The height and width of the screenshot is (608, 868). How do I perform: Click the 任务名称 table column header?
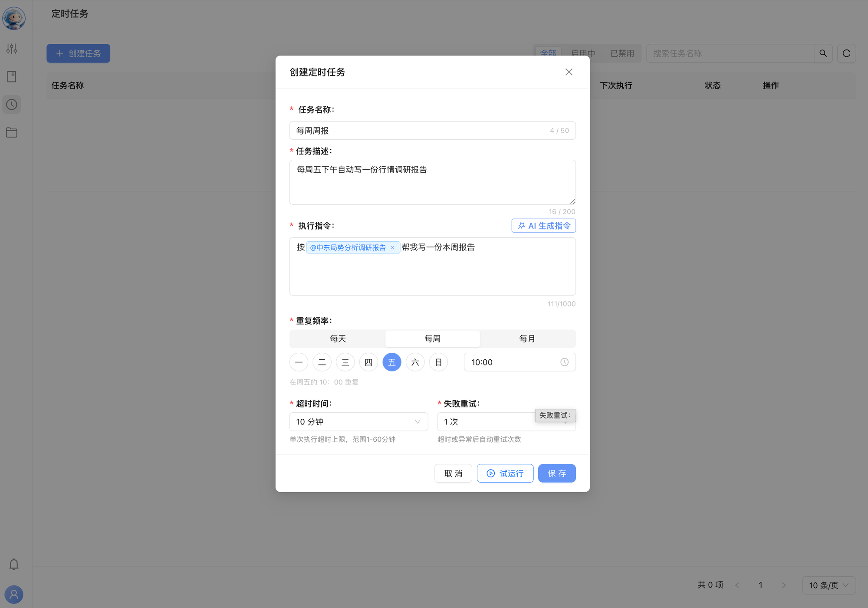click(68, 85)
